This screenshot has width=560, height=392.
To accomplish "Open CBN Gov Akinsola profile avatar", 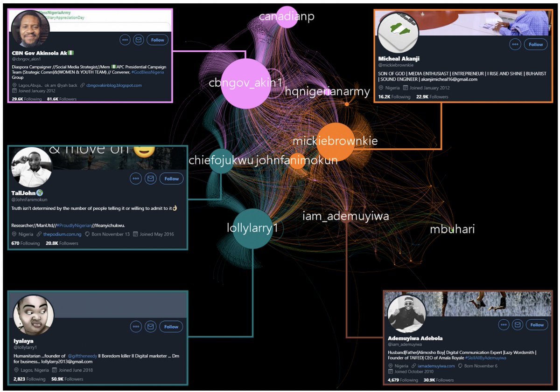I will 30,29.
